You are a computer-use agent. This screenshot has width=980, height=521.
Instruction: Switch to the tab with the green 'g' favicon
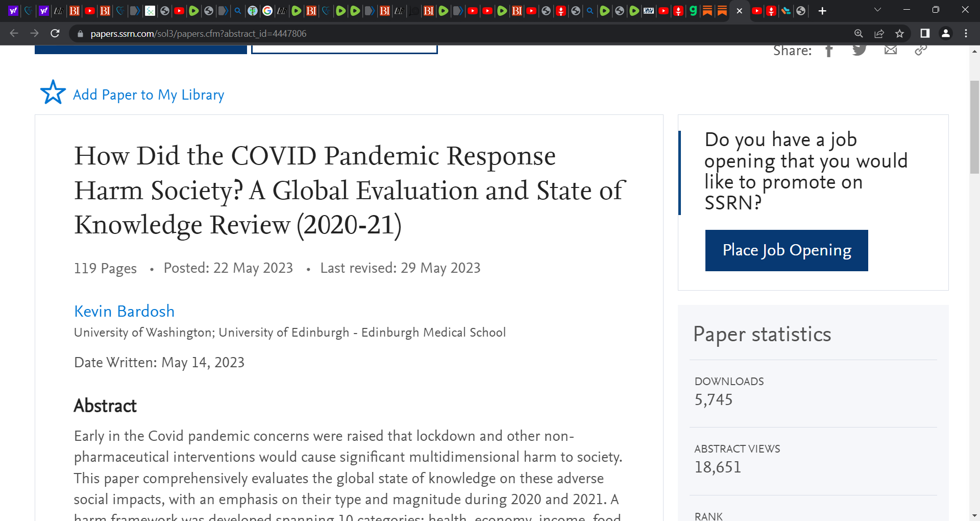point(693,11)
